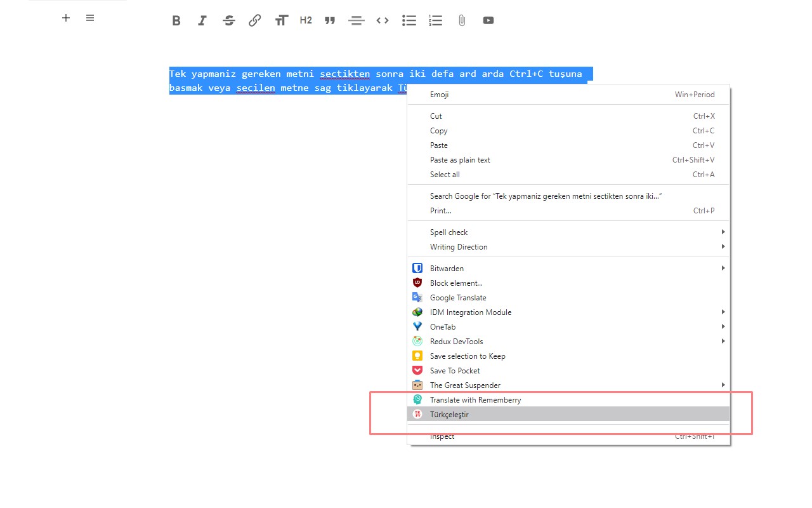Image resolution: width=812 pixels, height=508 pixels.
Task: Create a numbered list
Action: click(435, 20)
